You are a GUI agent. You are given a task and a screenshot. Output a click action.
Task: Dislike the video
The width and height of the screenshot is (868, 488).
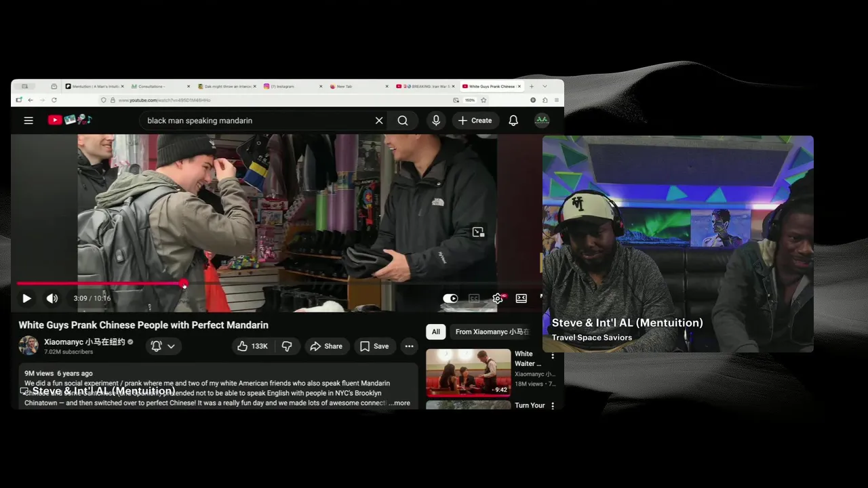tap(287, 346)
